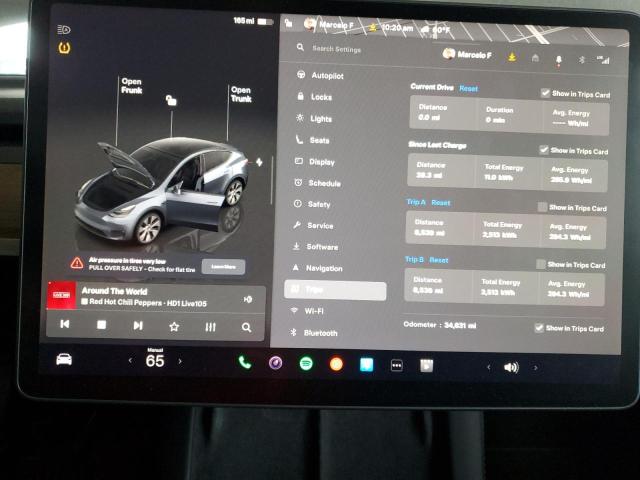Select Software in the settings sidebar
This screenshot has height=480, width=640.
[x=321, y=247]
